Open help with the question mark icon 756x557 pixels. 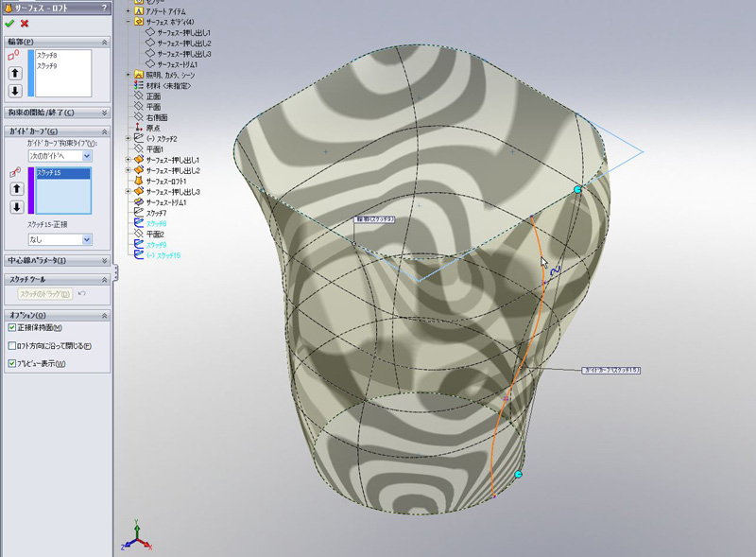point(103,8)
